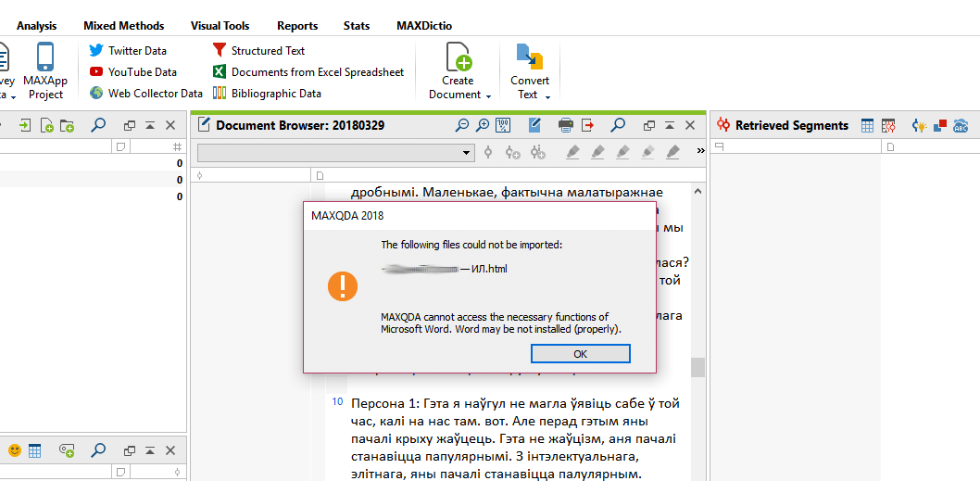Open the Analysis ribbon tab
Screen dimensions: 980x481
pyautogui.click(x=36, y=26)
